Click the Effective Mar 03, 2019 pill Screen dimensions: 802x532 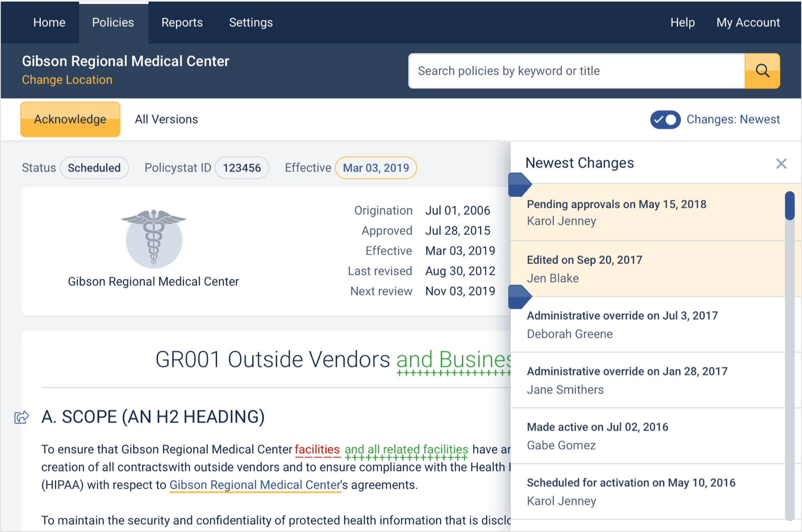[376, 168]
